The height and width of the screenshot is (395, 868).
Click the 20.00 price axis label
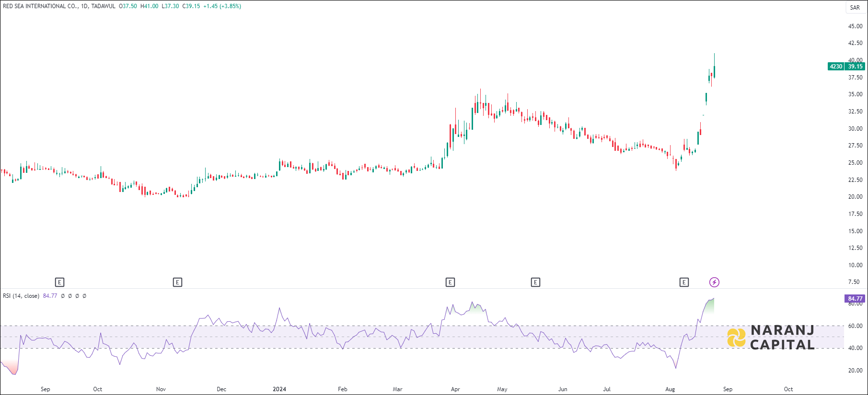pyautogui.click(x=855, y=197)
